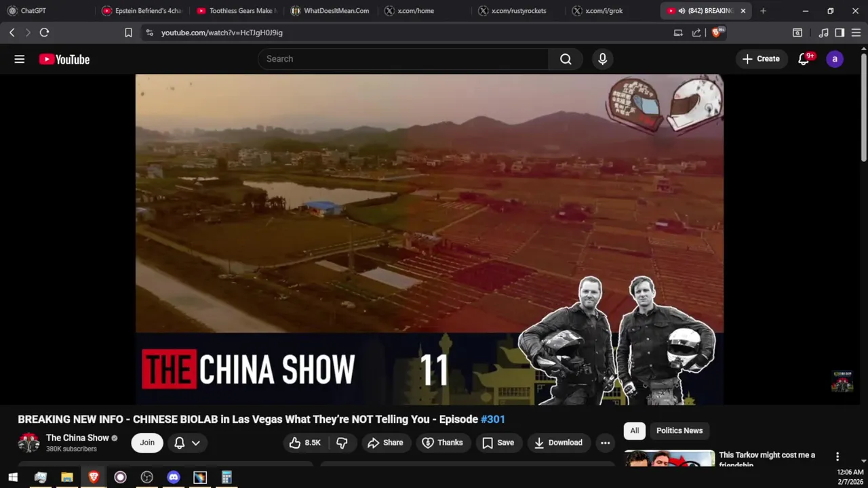Select the All filter chip
The height and width of the screenshot is (488, 868).
tap(634, 430)
